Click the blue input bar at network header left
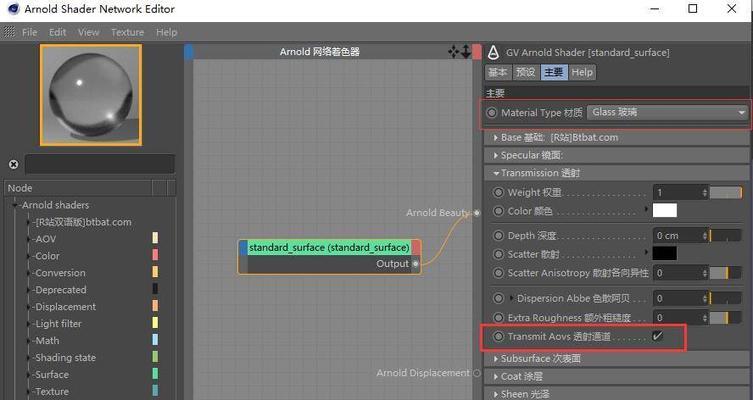753x400 pixels. coord(189,51)
